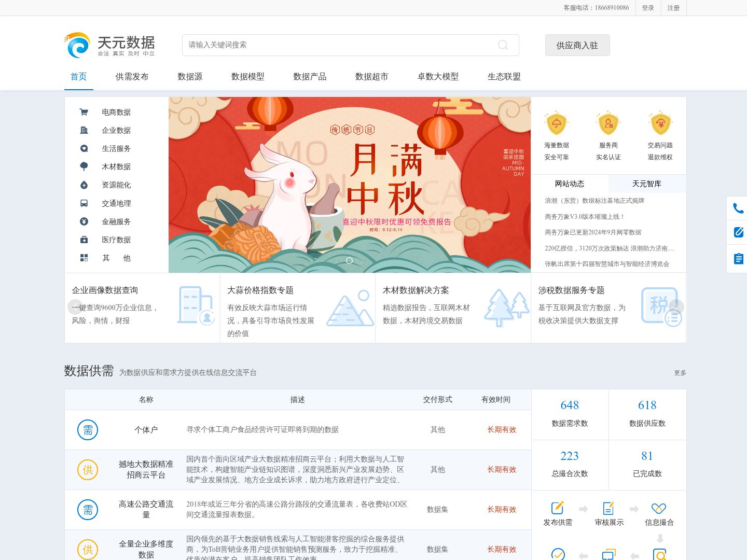Click the 供应商入驻 button
The width and height of the screenshot is (747, 560).
577,45
